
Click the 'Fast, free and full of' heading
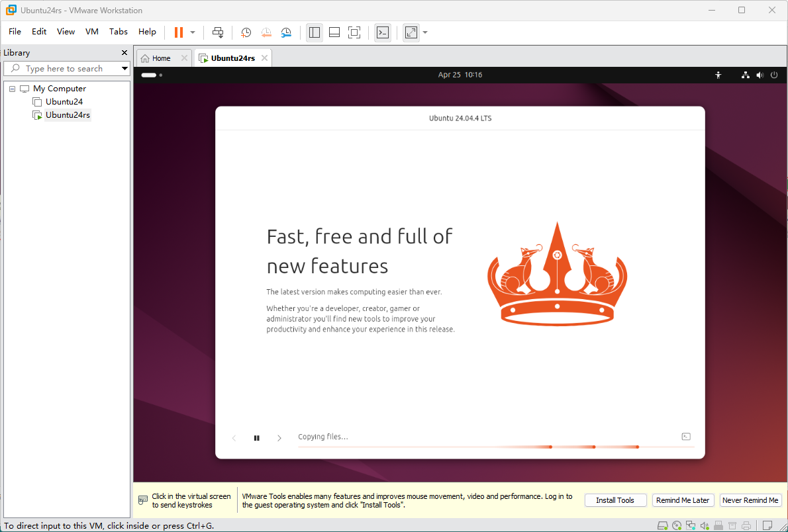pos(360,236)
